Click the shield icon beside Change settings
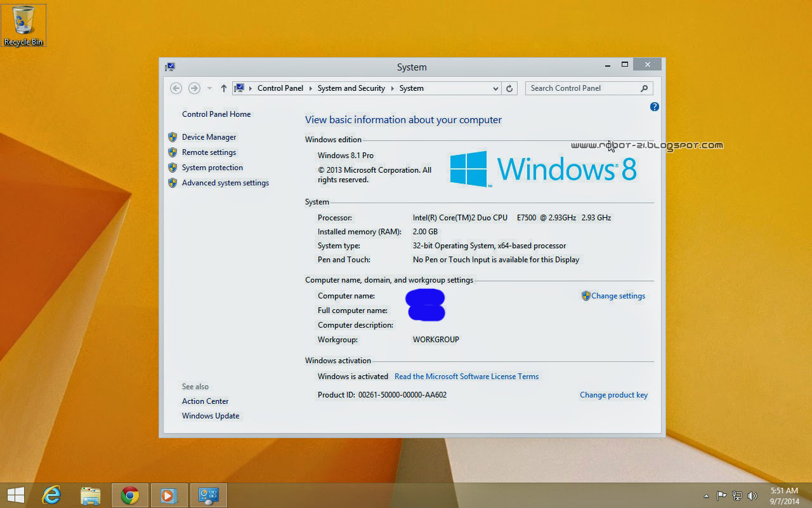812x508 pixels. tap(586, 296)
